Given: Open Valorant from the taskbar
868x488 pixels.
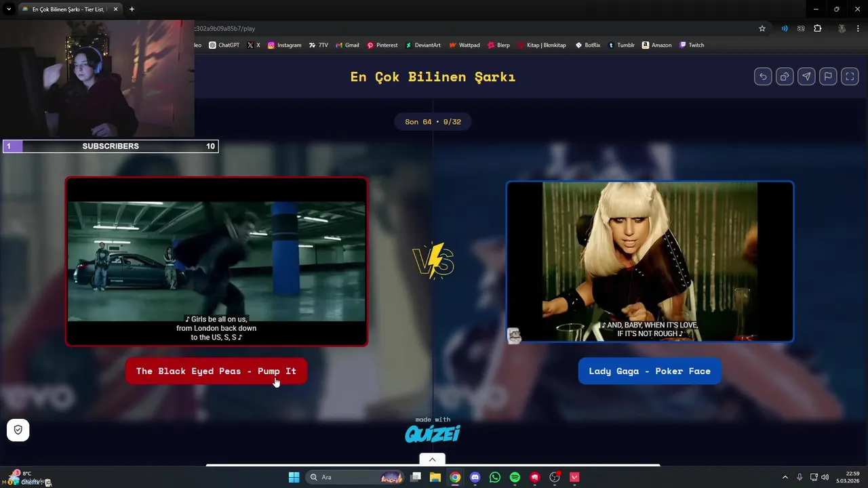Looking at the screenshot, I should 575,477.
